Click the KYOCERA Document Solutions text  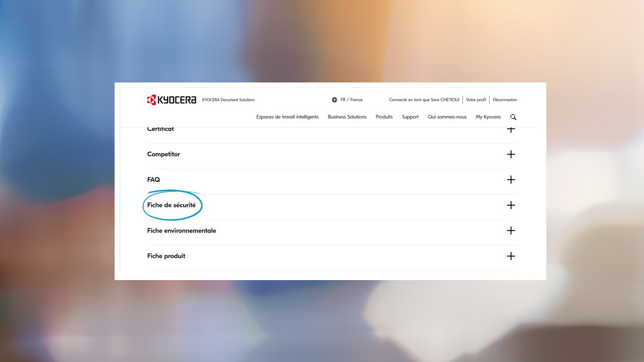tap(228, 100)
